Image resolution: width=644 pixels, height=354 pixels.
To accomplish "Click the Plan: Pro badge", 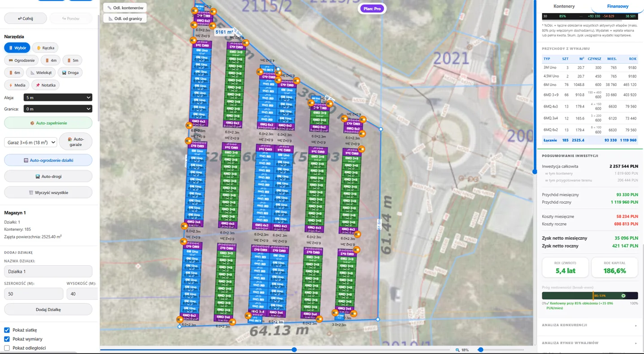I will [x=372, y=9].
